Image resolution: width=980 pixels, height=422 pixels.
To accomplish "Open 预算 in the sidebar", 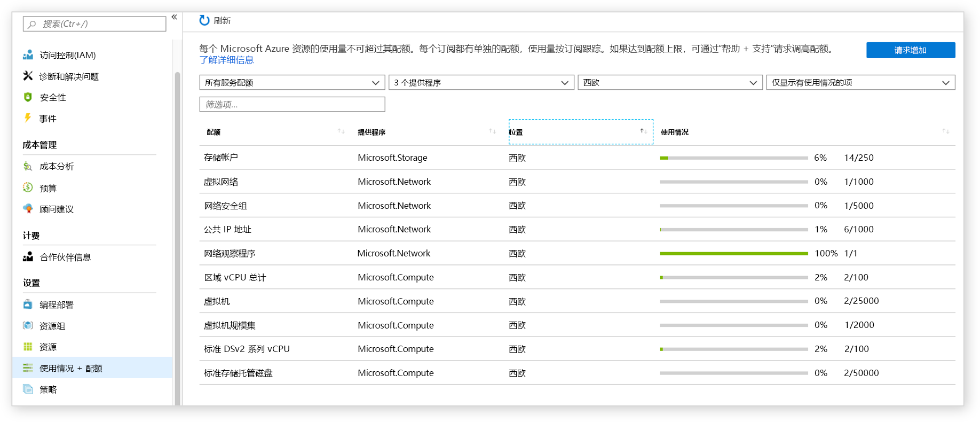I will [48, 188].
